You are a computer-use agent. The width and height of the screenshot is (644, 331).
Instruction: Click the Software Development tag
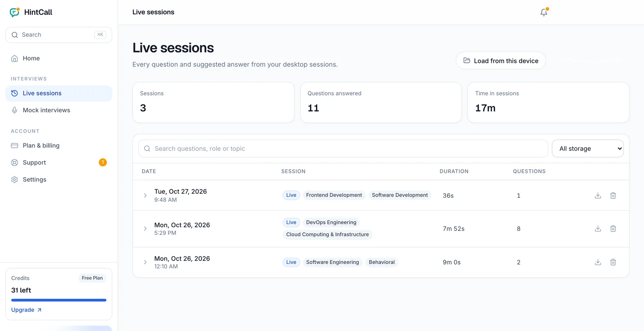(x=400, y=195)
